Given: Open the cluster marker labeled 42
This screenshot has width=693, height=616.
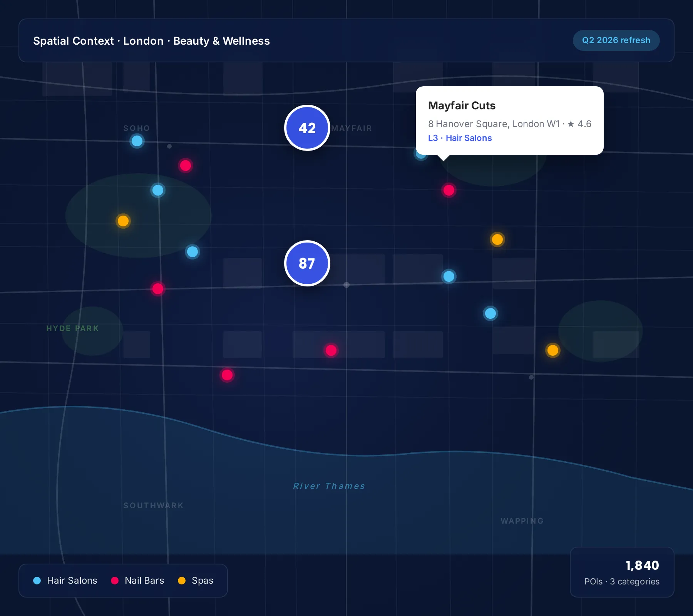Looking at the screenshot, I should pos(307,128).
